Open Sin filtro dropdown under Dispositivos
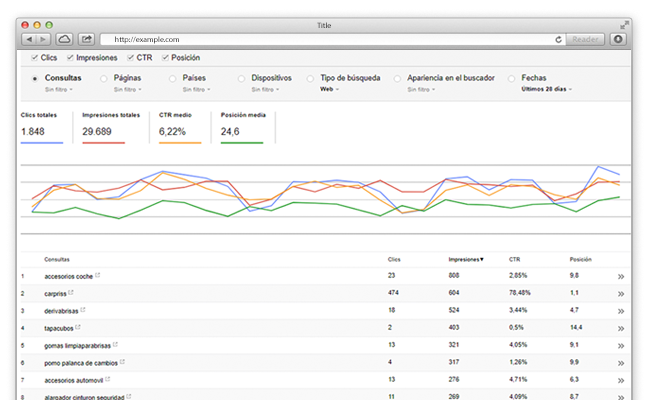 [x=265, y=90]
